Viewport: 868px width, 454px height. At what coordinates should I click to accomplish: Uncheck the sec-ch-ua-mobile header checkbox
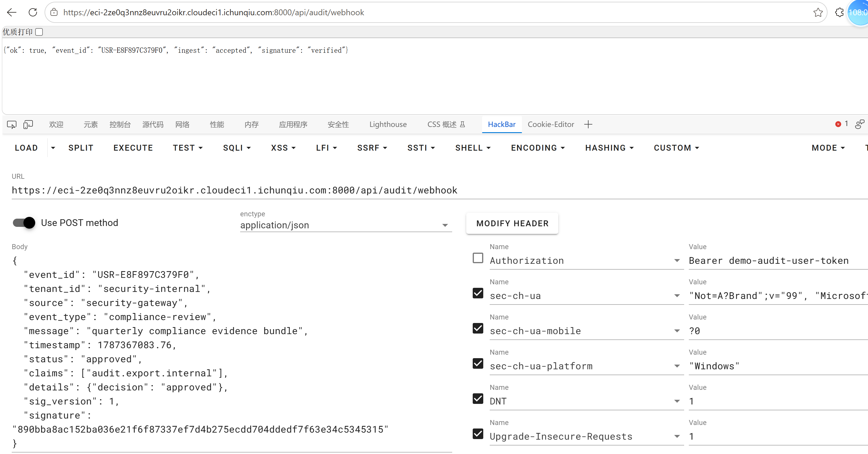[x=478, y=328]
